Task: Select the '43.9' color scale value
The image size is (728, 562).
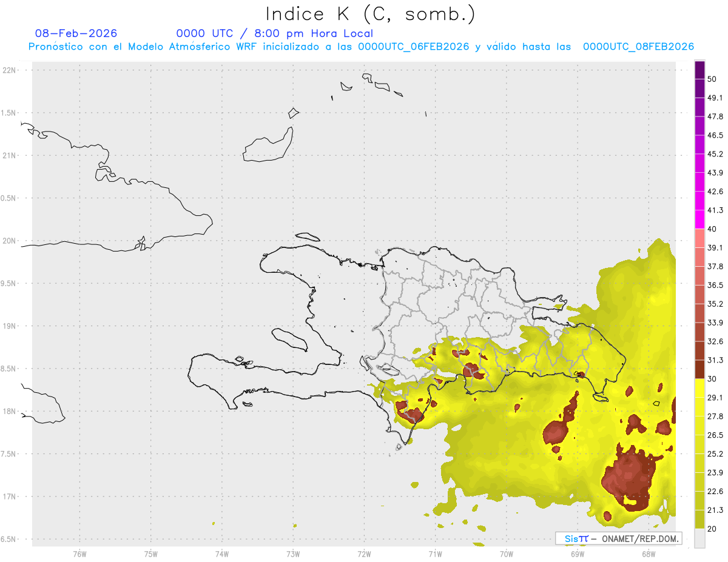Action: tap(715, 173)
